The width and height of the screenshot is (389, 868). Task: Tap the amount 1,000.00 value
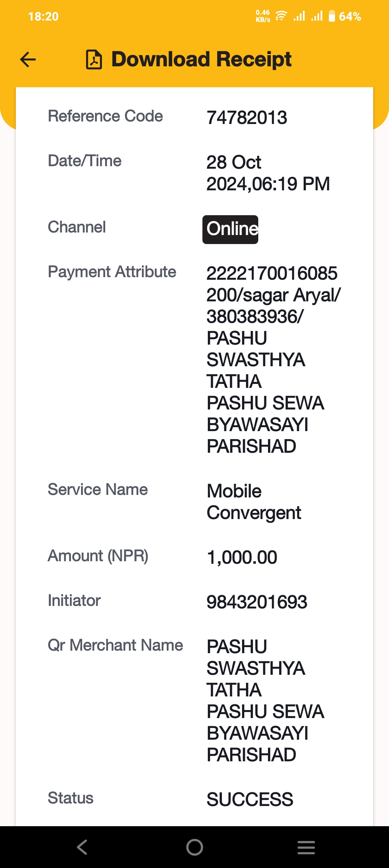(x=242, y=557)
